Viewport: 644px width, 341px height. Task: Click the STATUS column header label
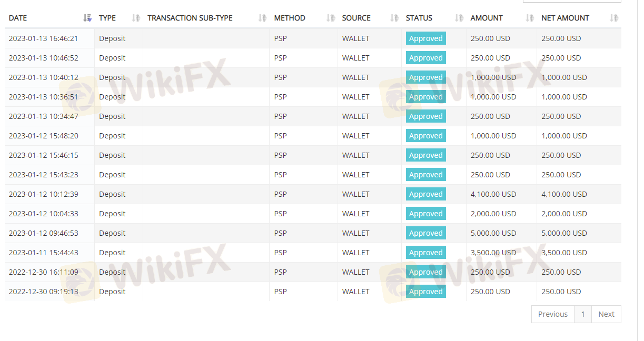pyautogui.click(x=419, y=18)
